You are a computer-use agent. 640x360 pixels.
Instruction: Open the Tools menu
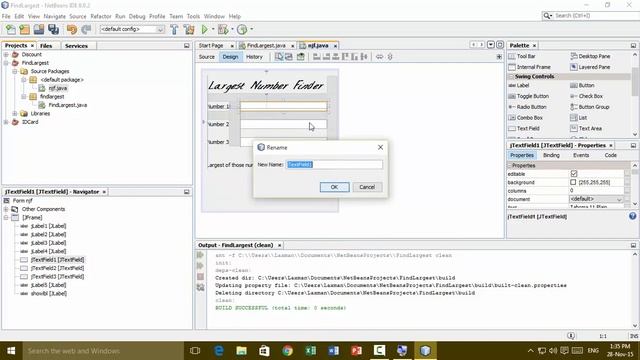[193, 16]
